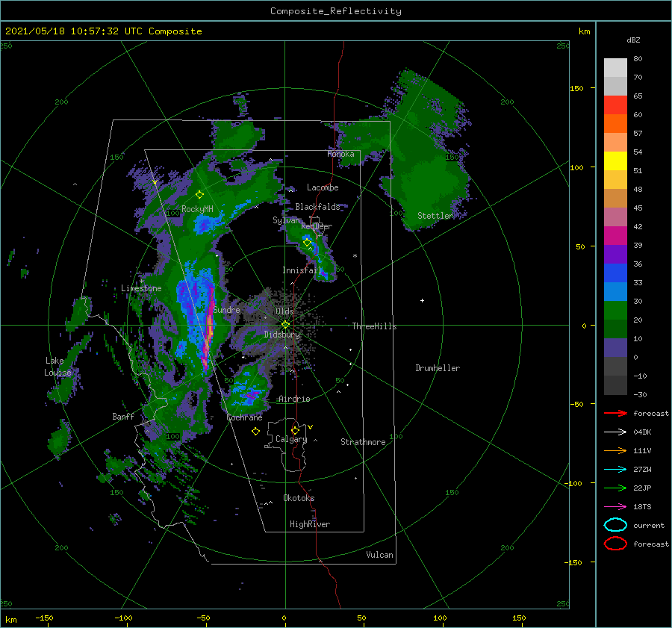Viewport: 672px width, 628px height.
Task: Click the white asterisk marker east of Innisfail
Action: pyautogui.click(x=355, y=256)
